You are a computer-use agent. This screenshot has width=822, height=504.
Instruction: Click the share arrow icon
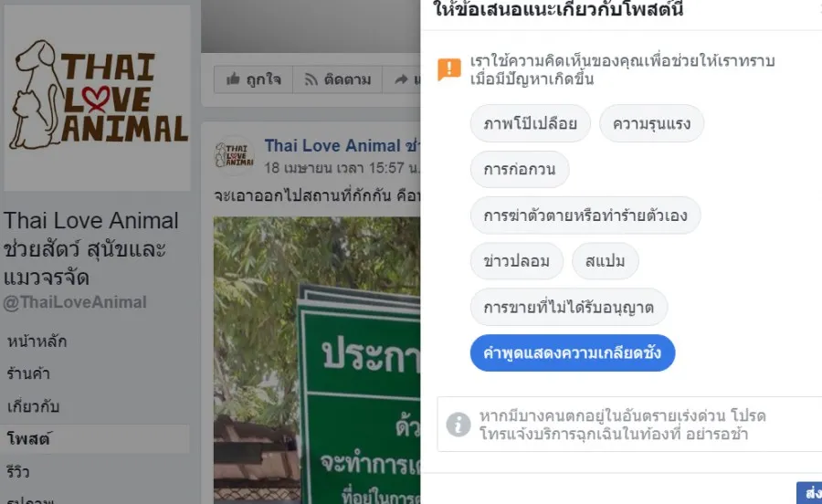(401, 79)
